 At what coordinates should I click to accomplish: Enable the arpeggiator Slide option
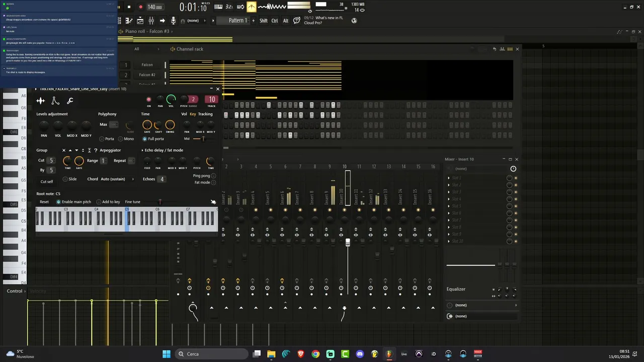click(x=69, y=179)
